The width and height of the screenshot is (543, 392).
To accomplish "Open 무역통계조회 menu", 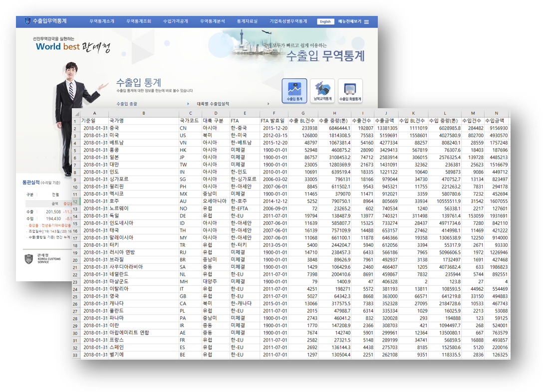I will 139,21.
